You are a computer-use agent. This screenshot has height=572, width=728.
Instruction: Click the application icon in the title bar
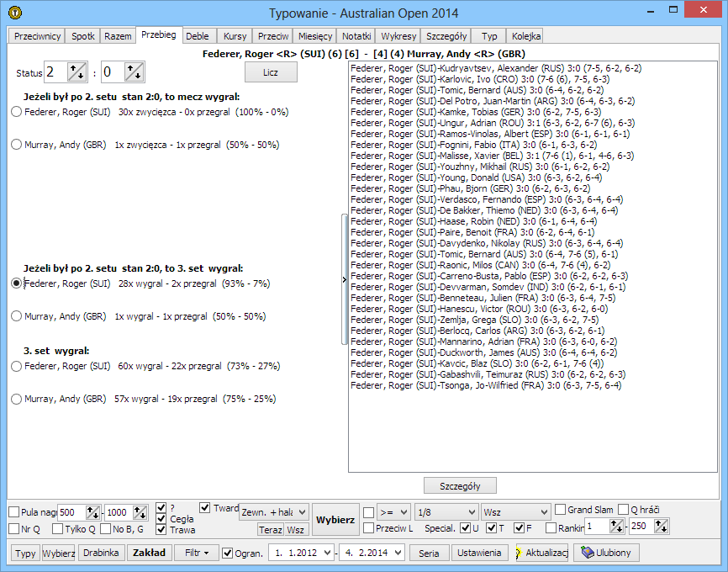15,13
